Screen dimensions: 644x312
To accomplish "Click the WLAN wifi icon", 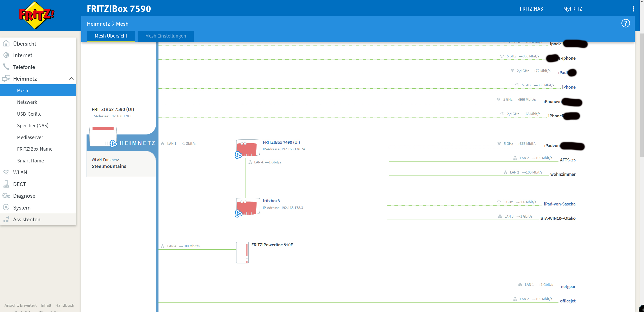I will point(6,172).
